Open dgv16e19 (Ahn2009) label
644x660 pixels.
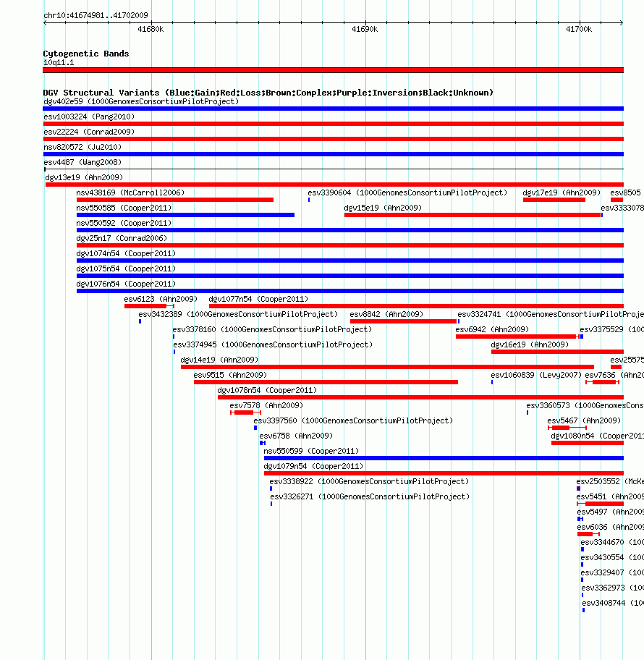[x=530, y=344]
